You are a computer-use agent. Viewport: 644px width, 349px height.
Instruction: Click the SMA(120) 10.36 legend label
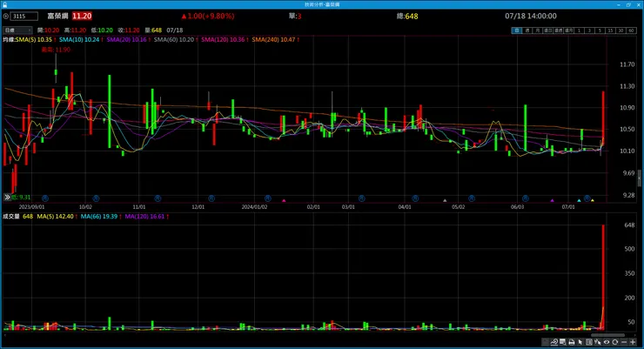223,39
